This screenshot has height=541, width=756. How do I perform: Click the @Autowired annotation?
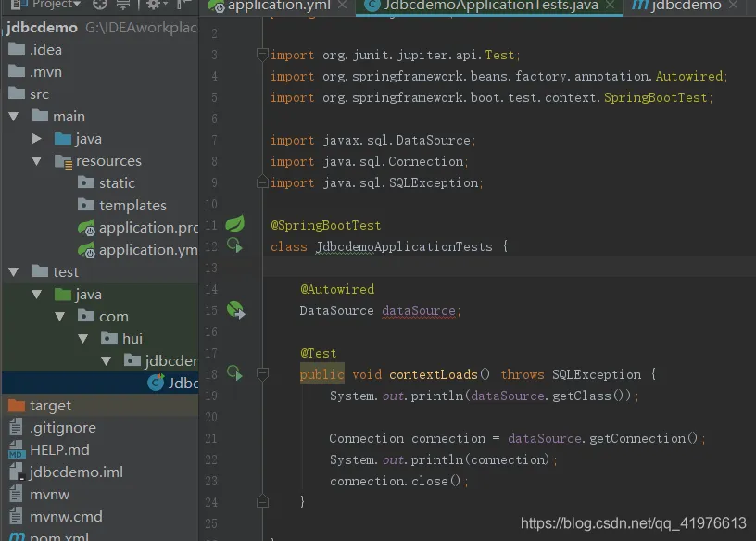(337, 289)
